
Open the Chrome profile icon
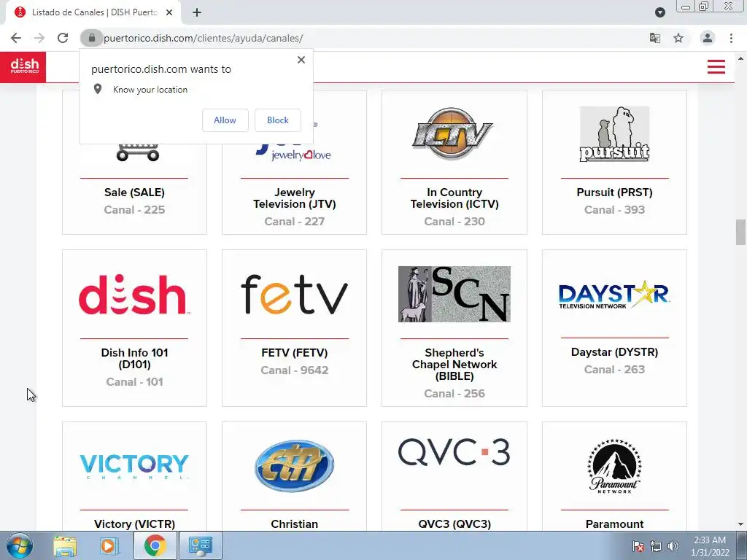(x=708, y=38)
